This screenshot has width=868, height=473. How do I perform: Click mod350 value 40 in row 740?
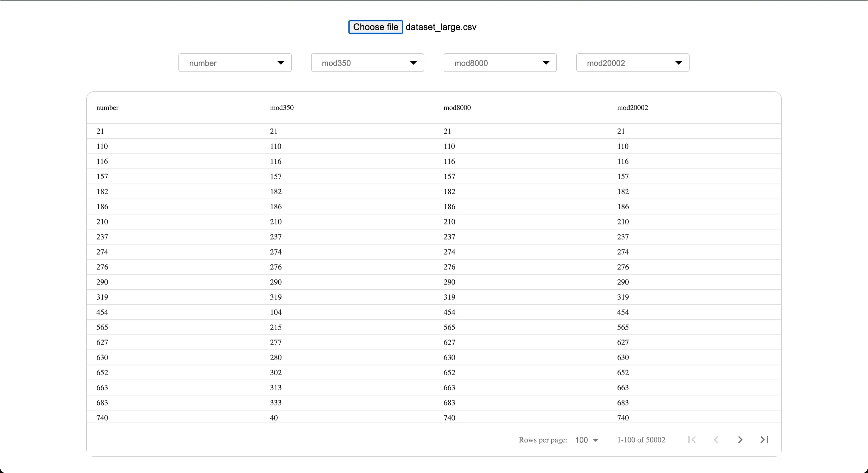(x=274, y=418)
